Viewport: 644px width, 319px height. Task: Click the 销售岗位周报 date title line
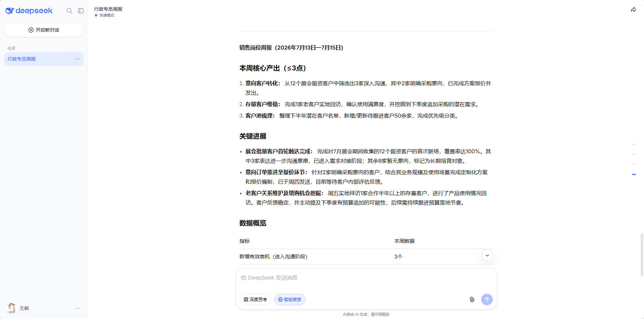(291, 47)
